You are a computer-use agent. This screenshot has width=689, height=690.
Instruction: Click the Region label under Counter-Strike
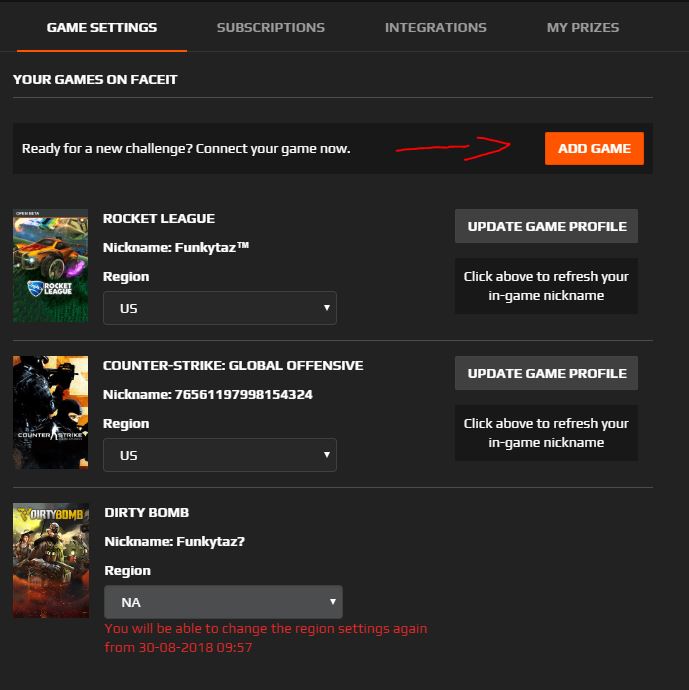[x=126, y=423]
